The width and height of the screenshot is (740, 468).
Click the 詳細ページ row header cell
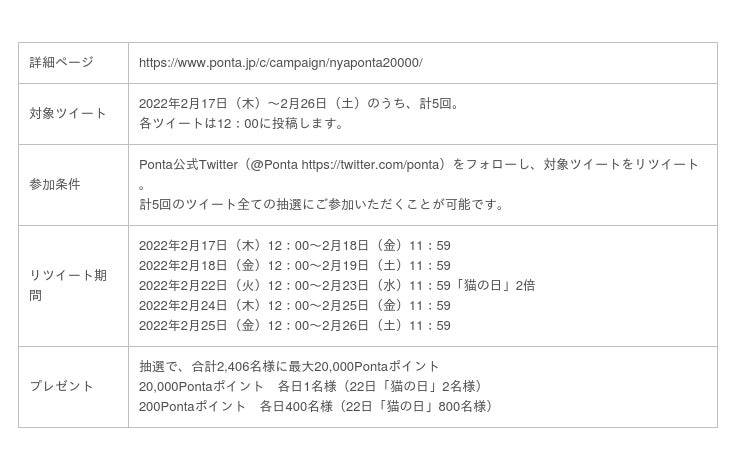pos(62,62)
